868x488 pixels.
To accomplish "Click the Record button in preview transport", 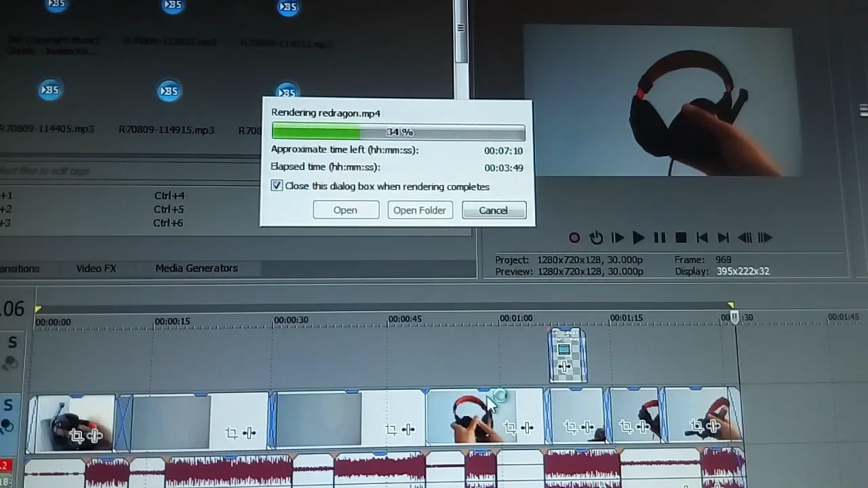I will pos(574,238).
